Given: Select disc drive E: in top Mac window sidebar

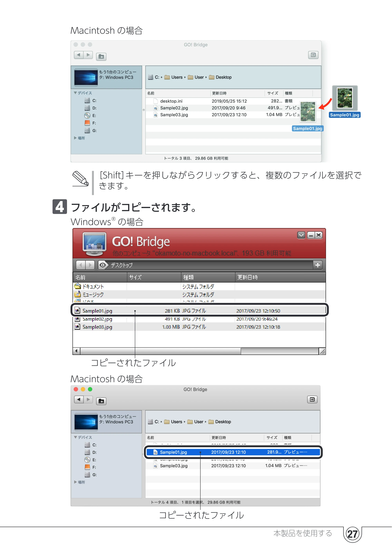Looking at the screenshot, I should [x=91, y=116].
